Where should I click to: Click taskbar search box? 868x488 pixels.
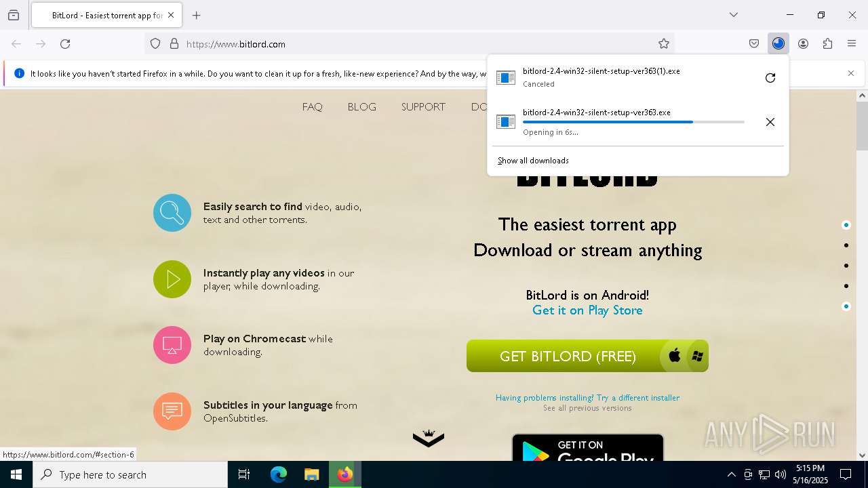click(x=130, y=474)
